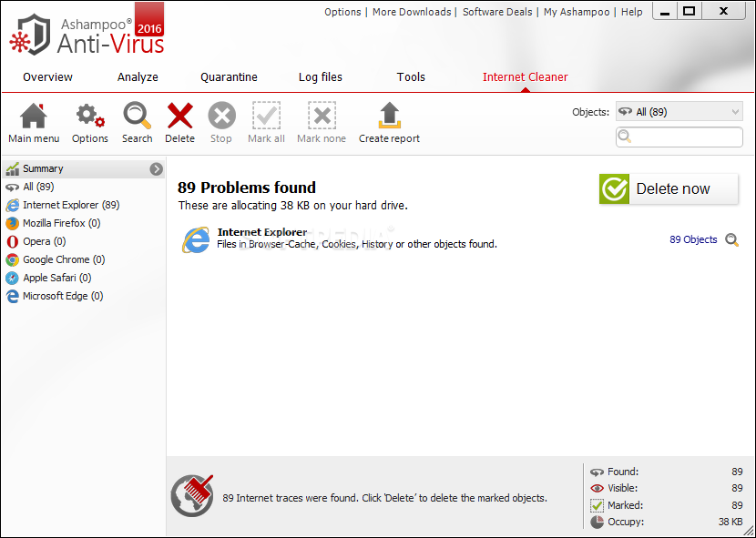756x538 pixels.
Task: Open the Objects filter dropdown
Action: coord(679,112)
